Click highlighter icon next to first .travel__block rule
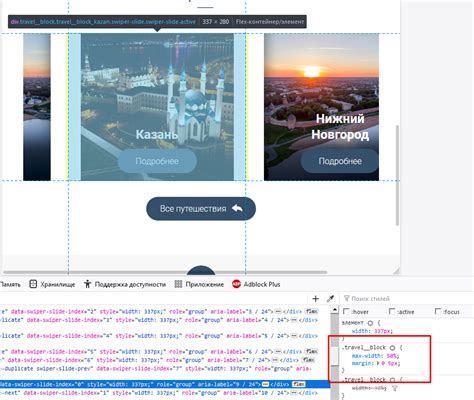This screenshot has height=400, width=474. [392, 348]
